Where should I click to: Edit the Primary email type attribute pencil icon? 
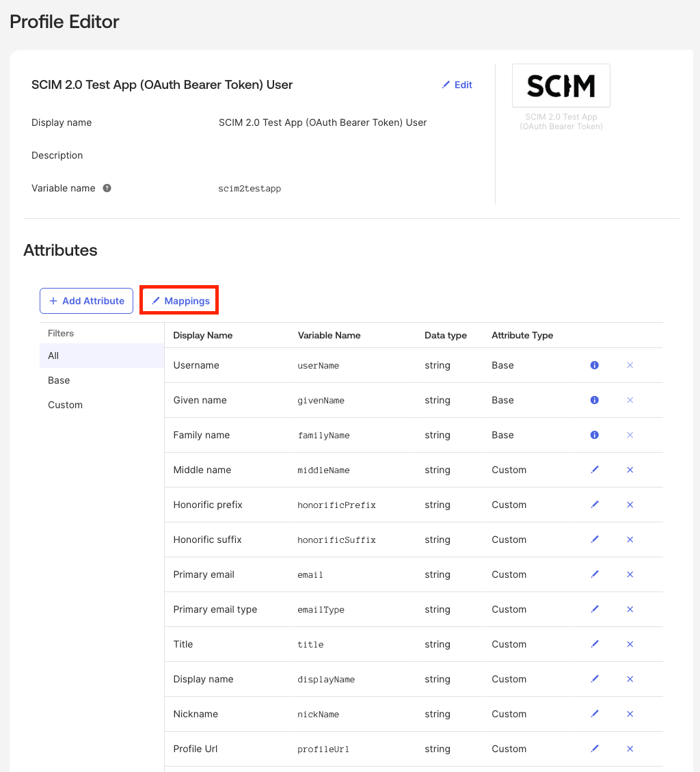[x=595, y=609]
